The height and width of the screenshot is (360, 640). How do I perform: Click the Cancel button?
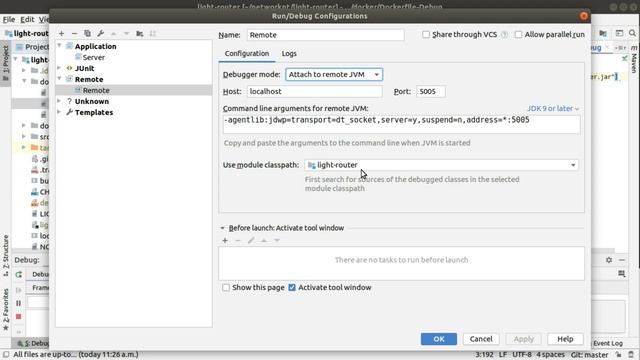(x=481, y=339)
